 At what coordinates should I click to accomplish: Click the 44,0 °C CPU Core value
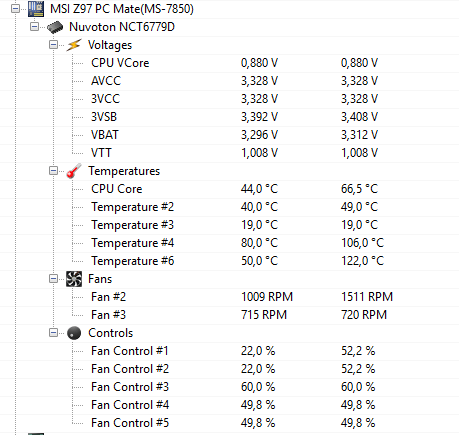(x=259, y=189)
